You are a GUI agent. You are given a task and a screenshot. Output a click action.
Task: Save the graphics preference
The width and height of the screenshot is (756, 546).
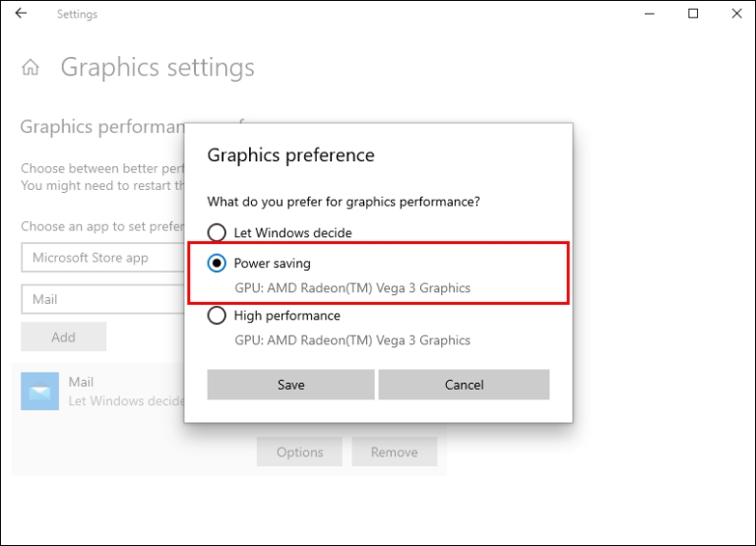pos(290,385)
